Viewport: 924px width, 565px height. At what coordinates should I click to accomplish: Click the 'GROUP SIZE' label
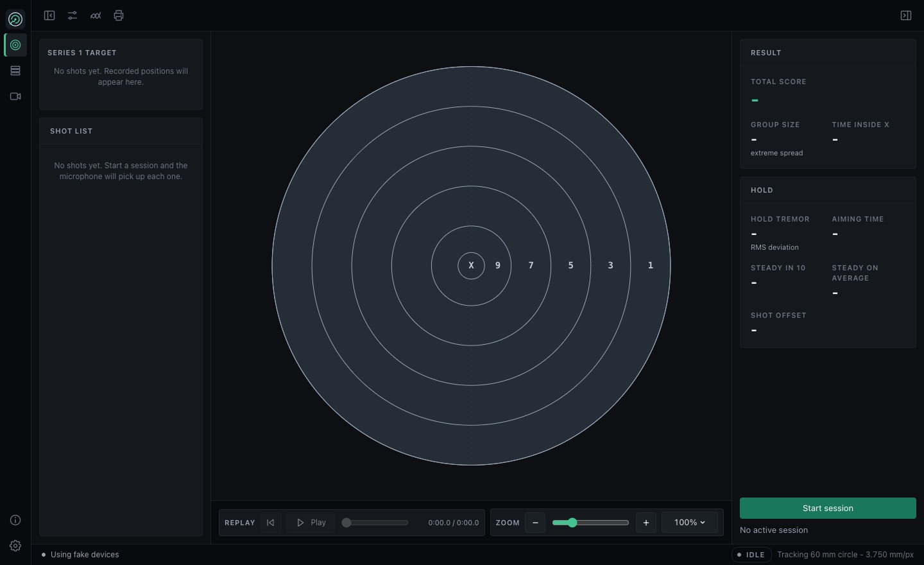[x=775, y=125]
